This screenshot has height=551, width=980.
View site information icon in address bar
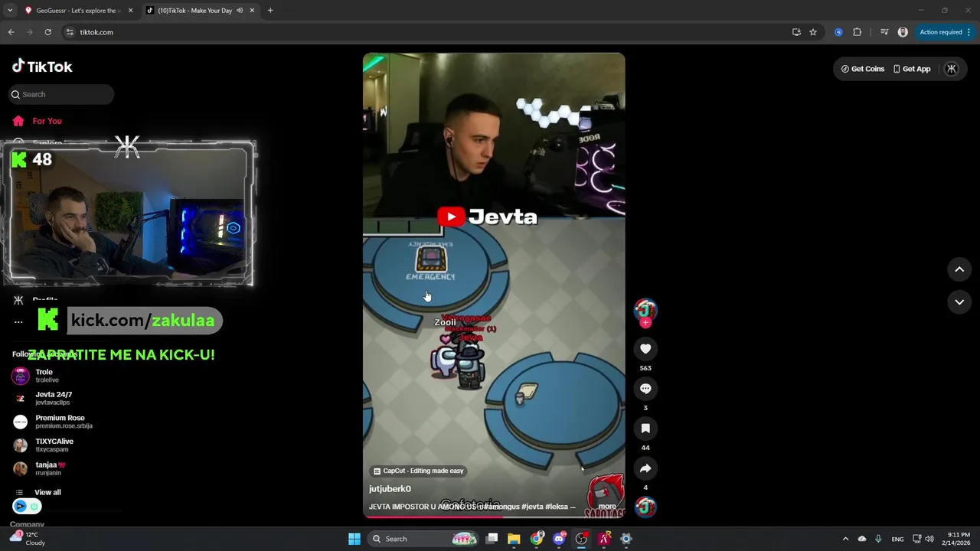click(x=70, y=32)
